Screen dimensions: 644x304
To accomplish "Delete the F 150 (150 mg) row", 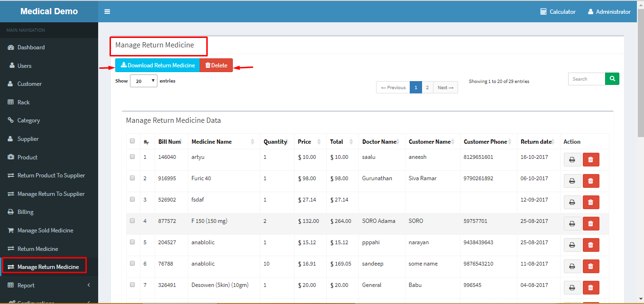I will [x=591, y=224].
